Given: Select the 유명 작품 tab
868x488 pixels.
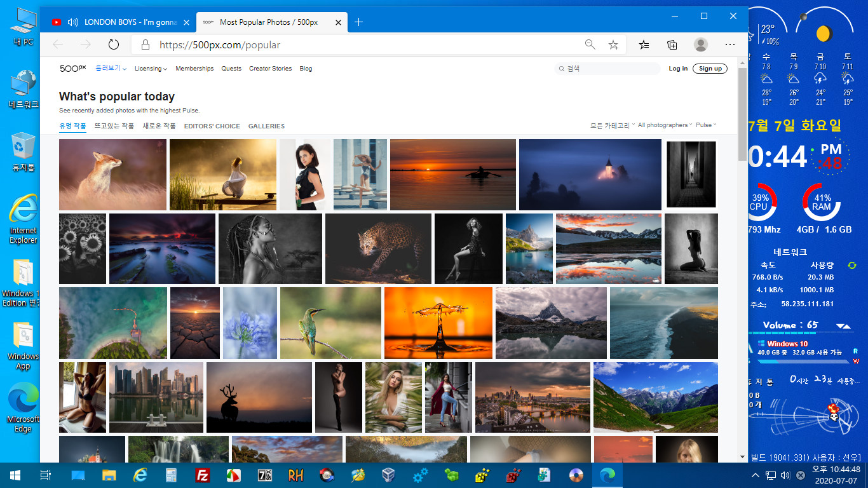Looking at the screenshot, I should [72, 126].
